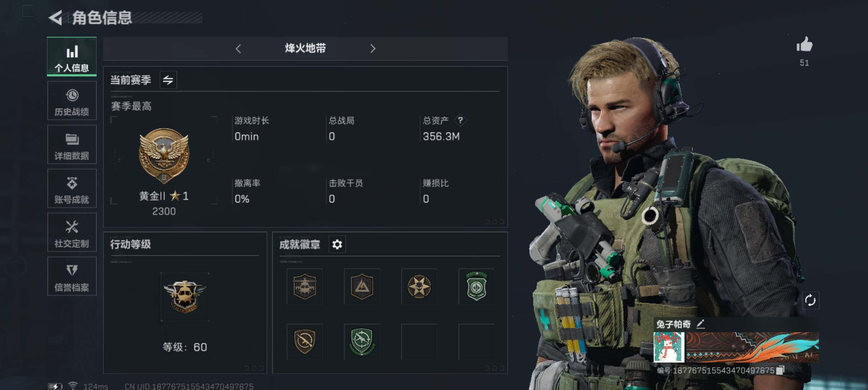
Task: Open the 个人信息 tab
Action: pyautogui.click(x=72, y=57)
